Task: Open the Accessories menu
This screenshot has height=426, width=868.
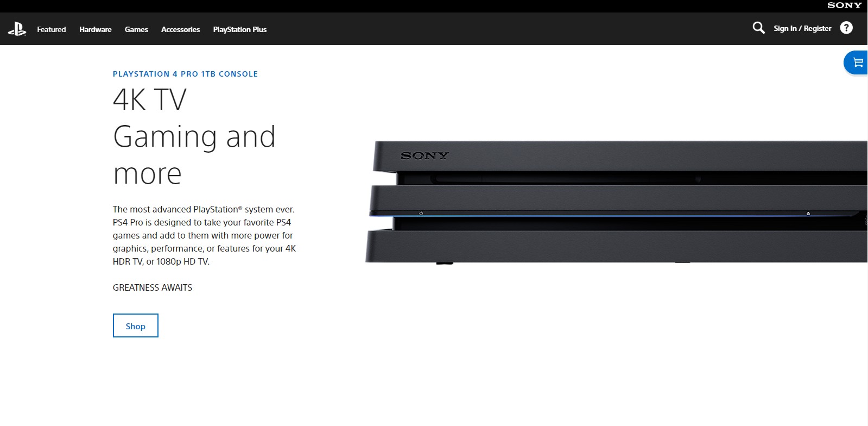Action: 181,29
